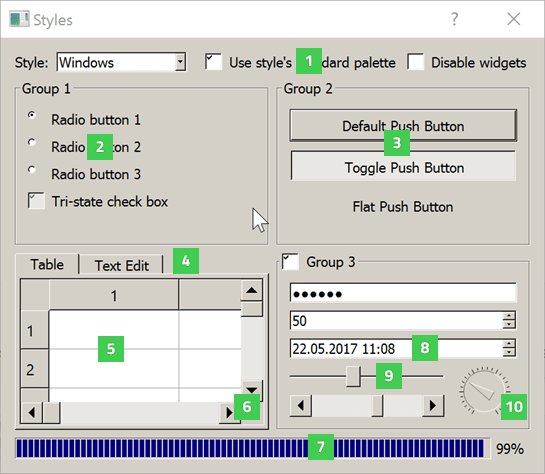The image size is (545, 474).
Task: Open the Windows style dropdown
Action: click(180, 62)
